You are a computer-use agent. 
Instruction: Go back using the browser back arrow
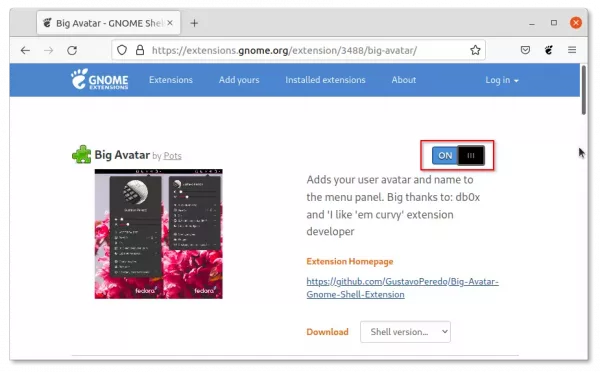(25, 50)
